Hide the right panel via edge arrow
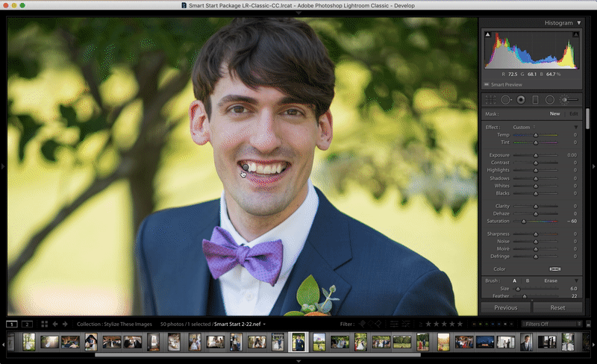 pyautogui.click(x=593, y=166)
